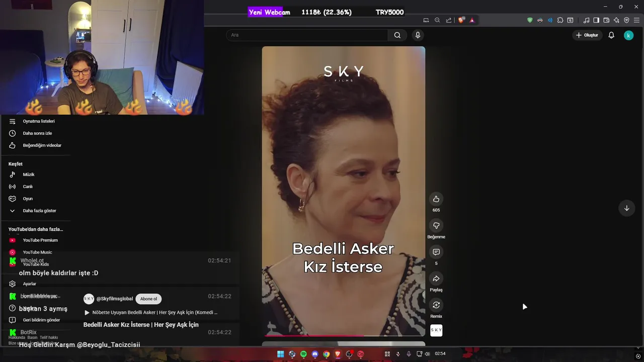
Task: Focus the Ara search field
Action: click(x=307, y=35)
